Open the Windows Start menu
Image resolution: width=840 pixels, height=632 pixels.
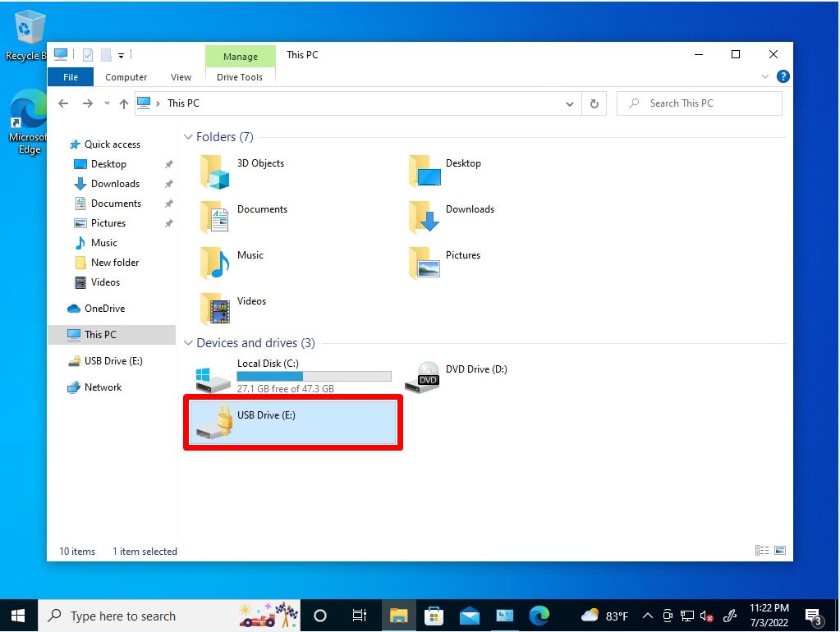(x=18, y=616)
